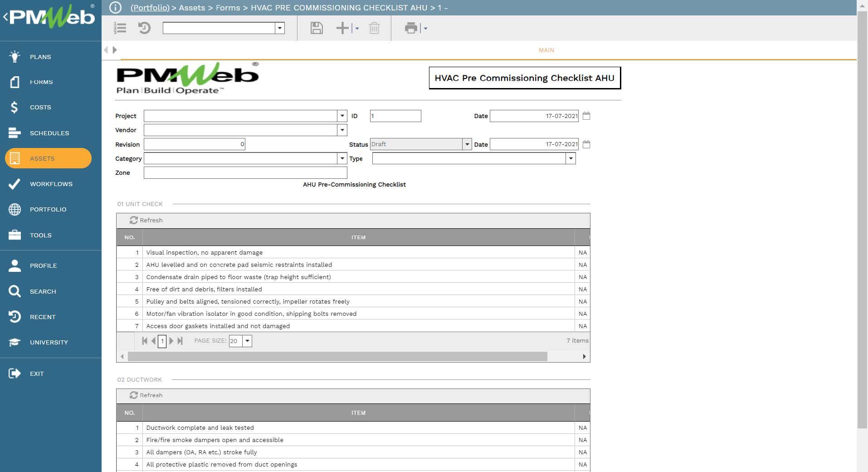Open Schedules in the sidebar
The height and width of the screenshot is (472, 868).
pos(49,133)
